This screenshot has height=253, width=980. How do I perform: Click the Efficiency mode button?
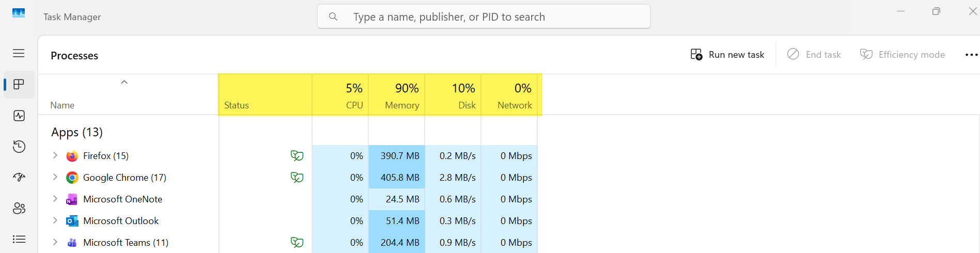pyautogui.click(x=902, y=55)
